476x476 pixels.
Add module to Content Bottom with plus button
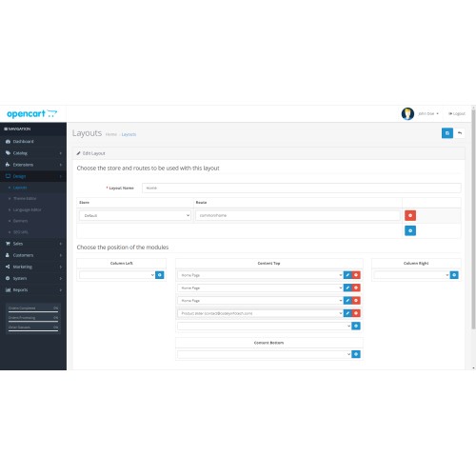pyautogui.click(x=356, y=354)
